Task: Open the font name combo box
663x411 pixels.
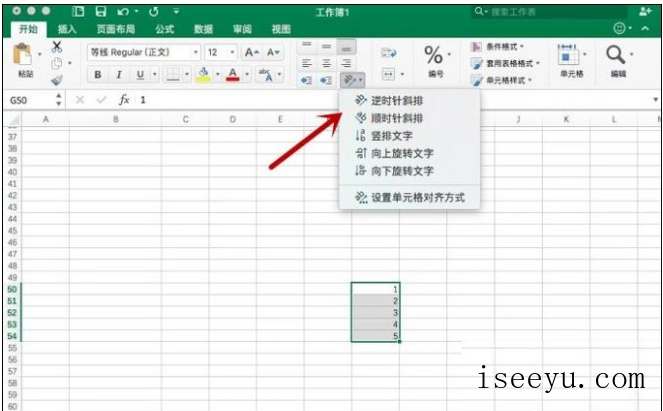Action: point(144,52)
